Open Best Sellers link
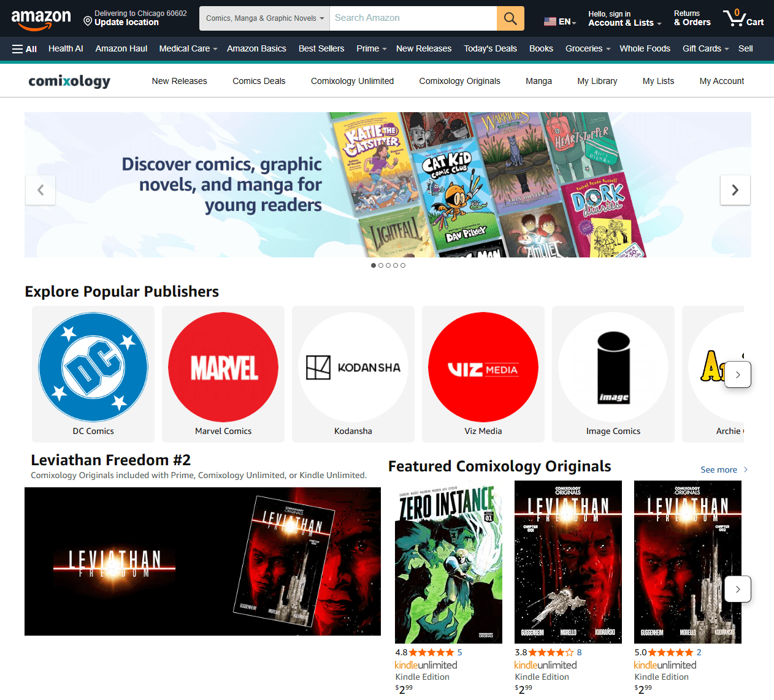This screenshot has height=700, width=774. click(321, 49)
